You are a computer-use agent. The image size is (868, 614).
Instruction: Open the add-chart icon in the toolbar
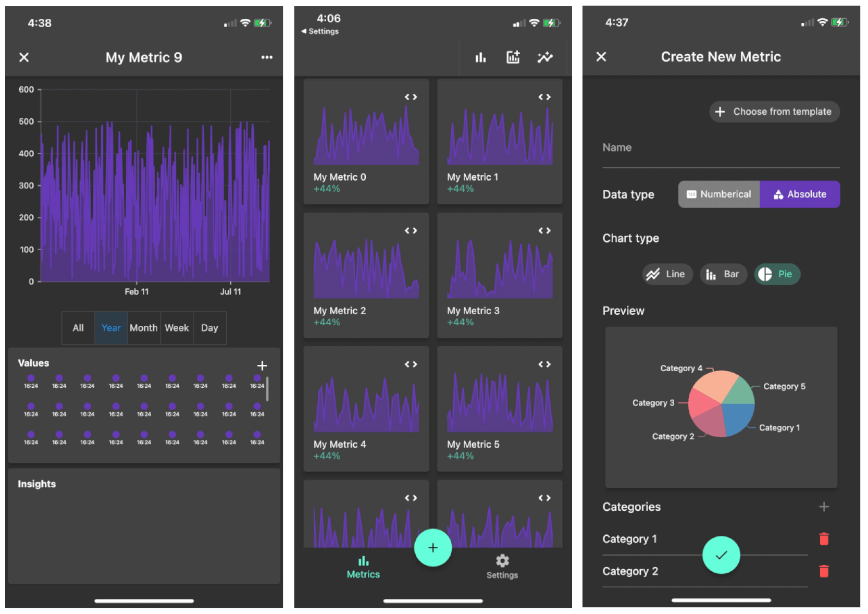[513, 57]
